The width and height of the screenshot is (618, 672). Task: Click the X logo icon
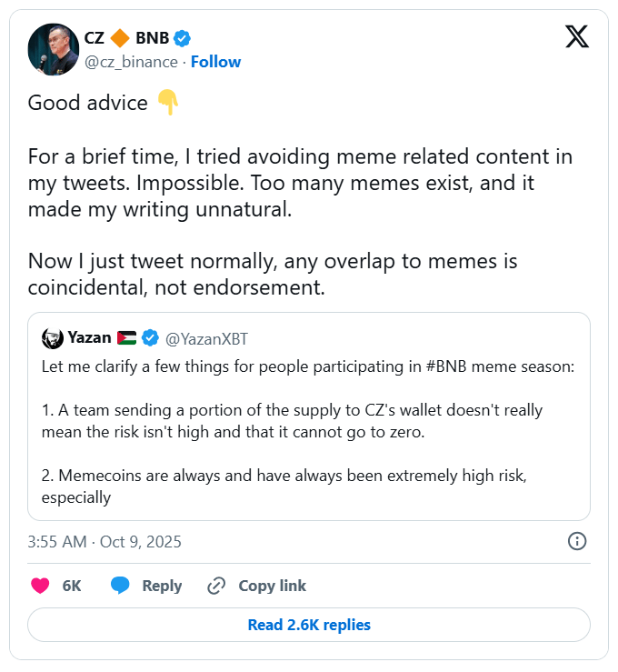[x=576, y=37]
